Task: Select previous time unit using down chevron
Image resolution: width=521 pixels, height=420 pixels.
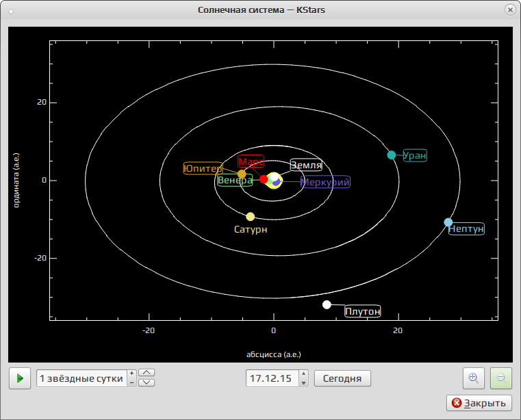Action: [x=147, y=382]
